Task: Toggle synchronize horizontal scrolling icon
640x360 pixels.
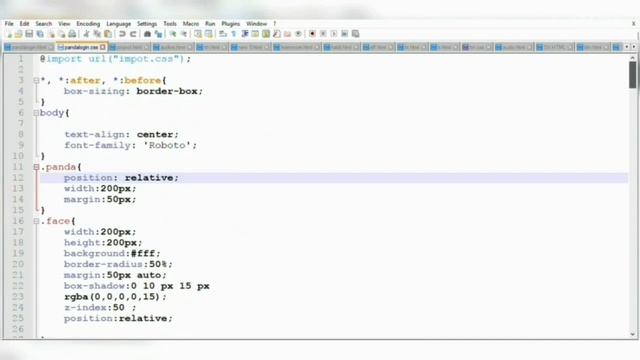Action: [209, 34]
